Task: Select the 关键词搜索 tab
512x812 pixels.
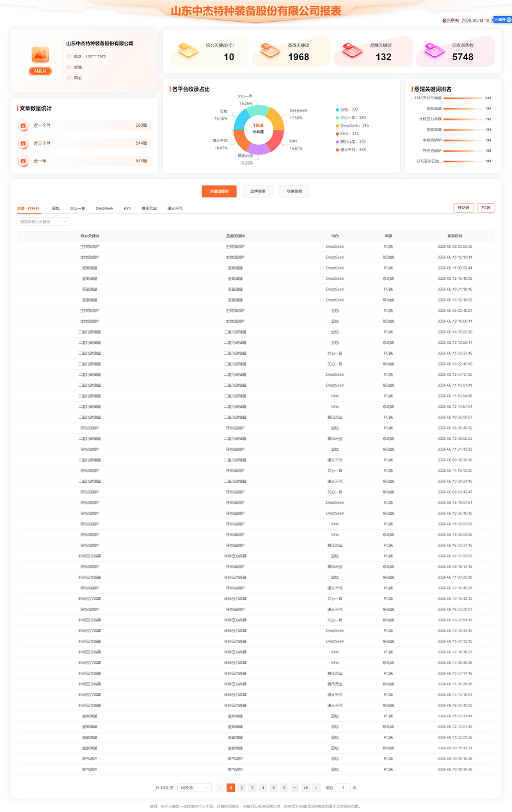Action: pos(219,191)
